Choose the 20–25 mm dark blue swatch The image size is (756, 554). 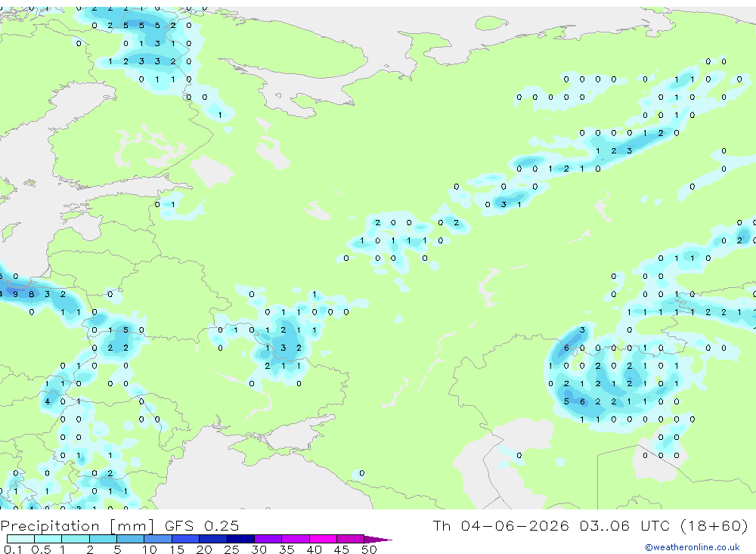[x=213, y=539]
